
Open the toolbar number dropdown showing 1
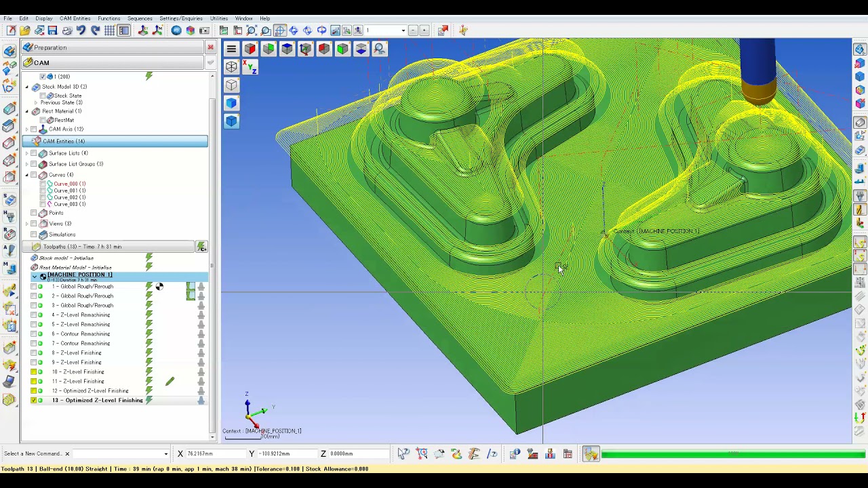coord(403,30)
